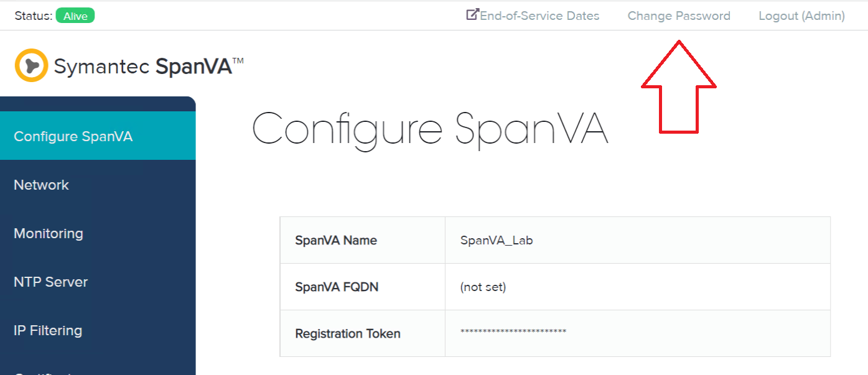Click the SpanVA_Lab name value
The width and height of the screenshot is (868, 375).
(497, 241)
